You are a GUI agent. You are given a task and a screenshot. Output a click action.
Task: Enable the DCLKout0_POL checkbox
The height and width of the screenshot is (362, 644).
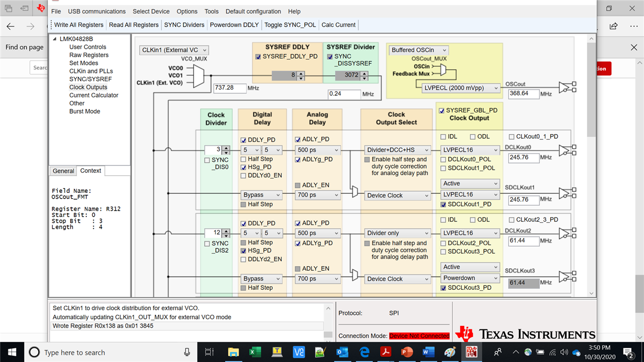click(443, 160)
